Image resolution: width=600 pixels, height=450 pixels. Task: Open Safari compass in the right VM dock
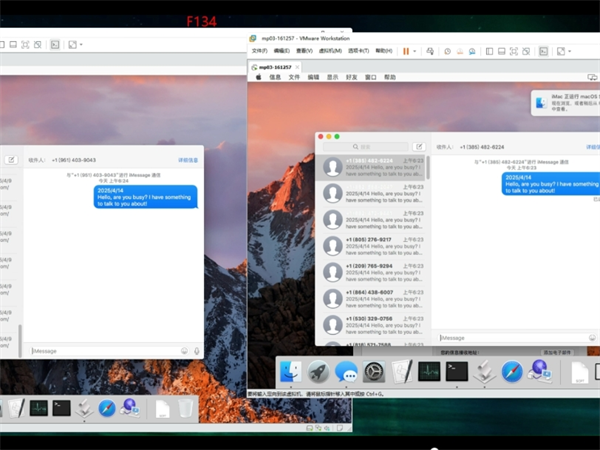click(x=512, y=372)
